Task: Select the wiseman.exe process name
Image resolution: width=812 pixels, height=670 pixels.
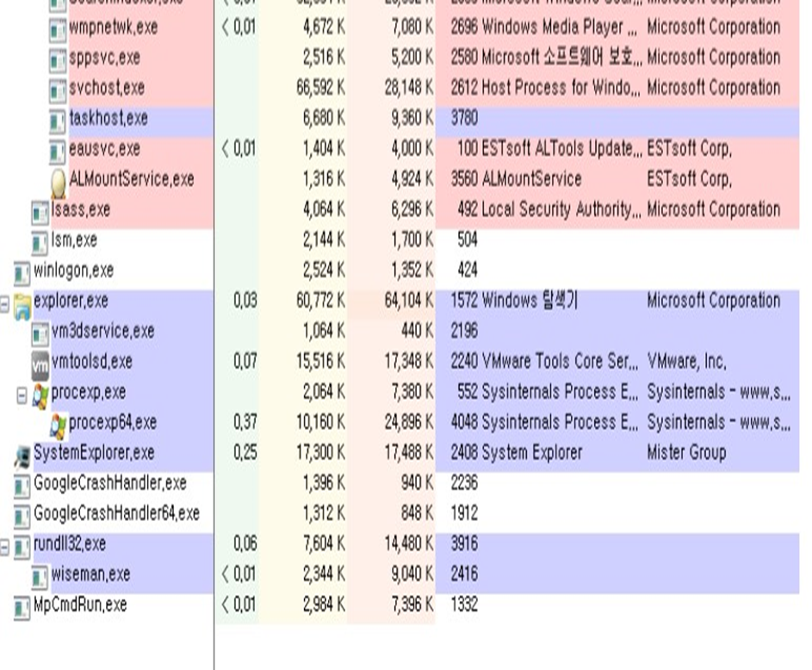Action: point(91,574)
